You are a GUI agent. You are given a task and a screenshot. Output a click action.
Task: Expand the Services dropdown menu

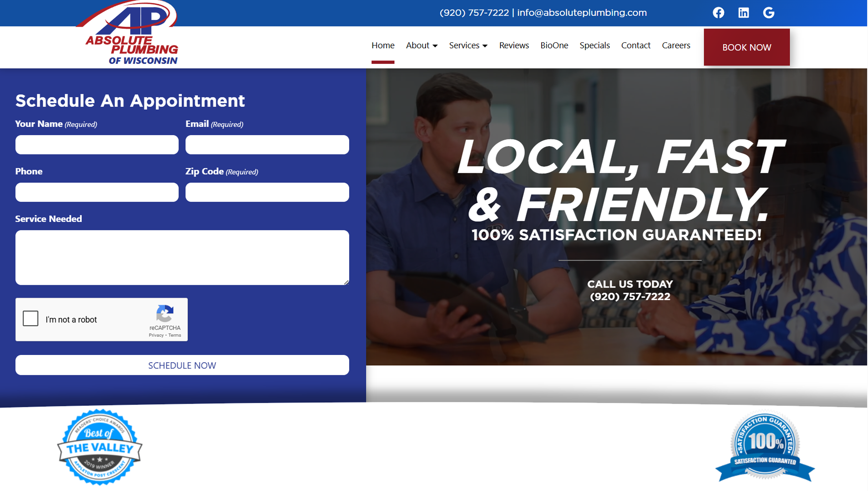tap(468, 46)
